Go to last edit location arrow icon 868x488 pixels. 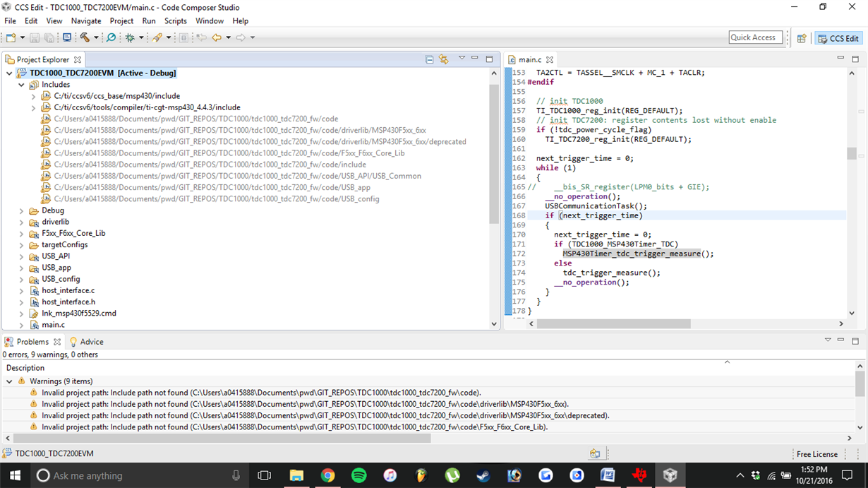(x=201, y=37)
